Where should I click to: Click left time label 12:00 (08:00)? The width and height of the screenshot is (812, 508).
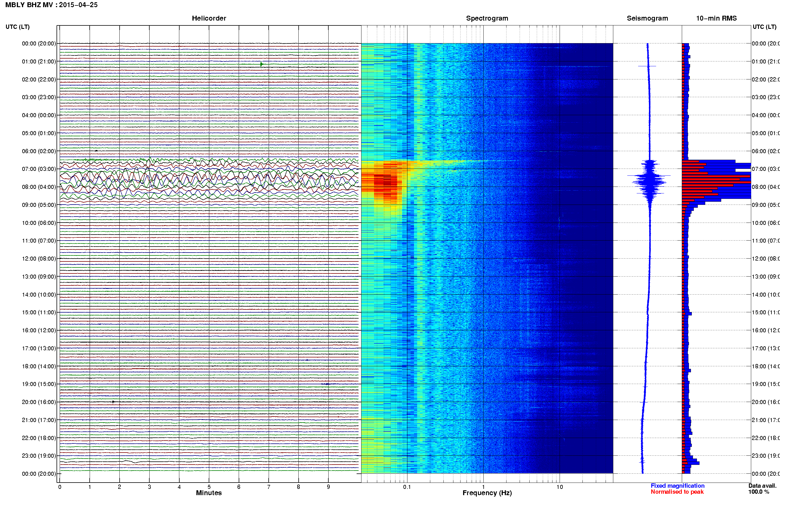tap(39, 259)
